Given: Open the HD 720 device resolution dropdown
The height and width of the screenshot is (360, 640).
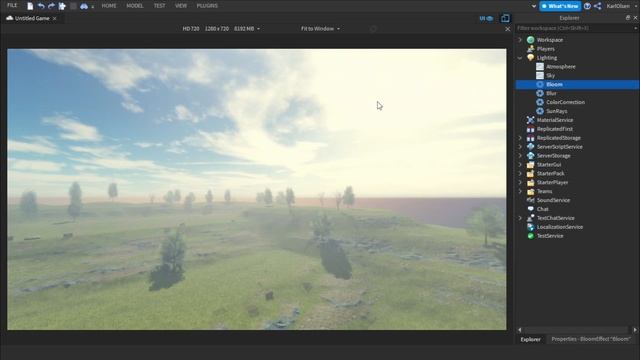Looking at the screenshot, I should (221, 29).
